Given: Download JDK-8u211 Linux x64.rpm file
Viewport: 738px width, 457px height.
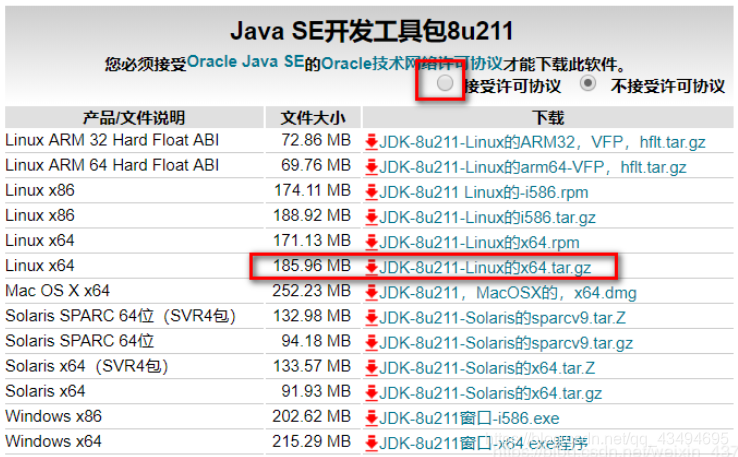Looking at the screenshot, I should point(479,242).
